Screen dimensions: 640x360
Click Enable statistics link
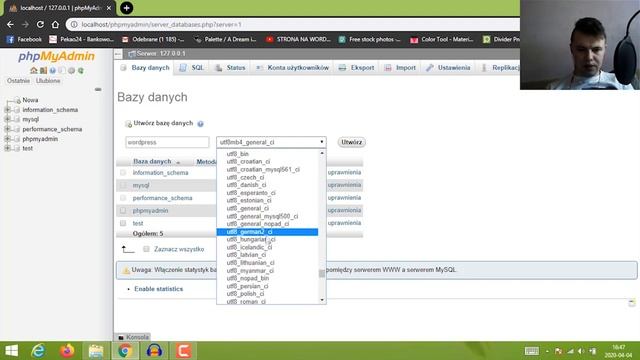[159, 289]
